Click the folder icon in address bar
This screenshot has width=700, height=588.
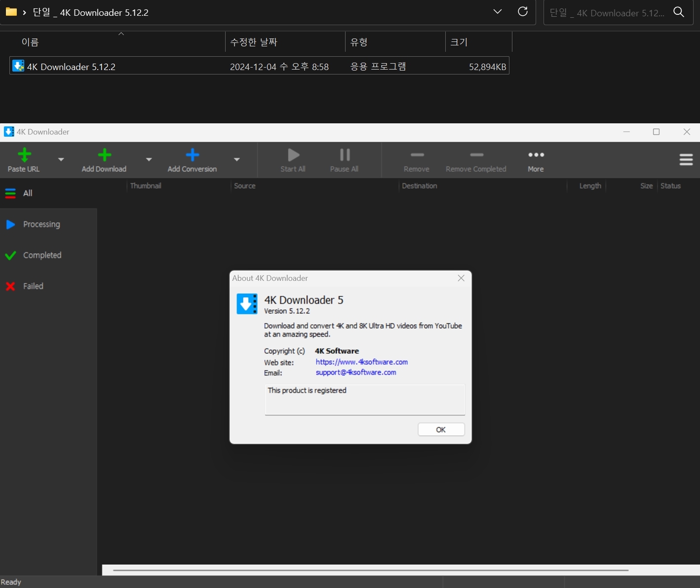(11, 12)
